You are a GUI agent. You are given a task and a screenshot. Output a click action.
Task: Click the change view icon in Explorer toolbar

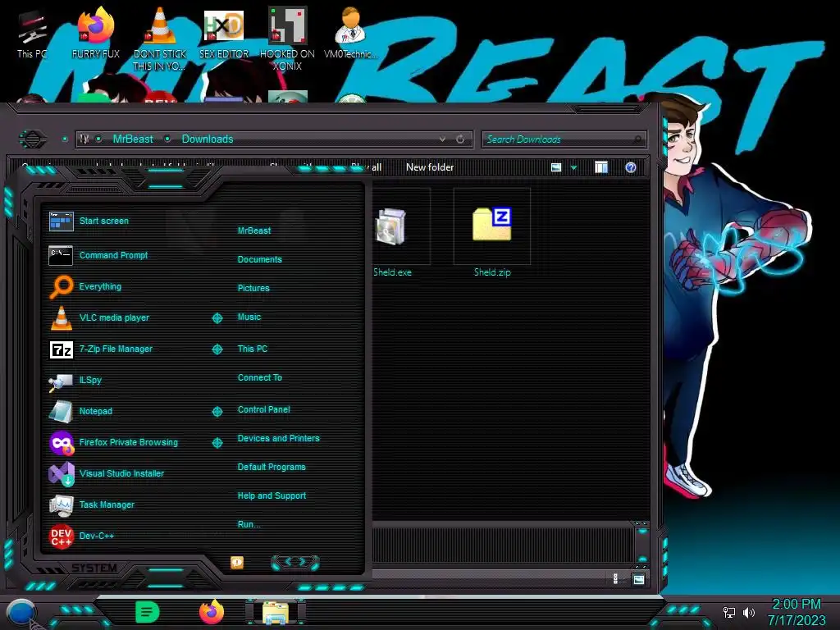pyautogui.click(x=556, y=167)
